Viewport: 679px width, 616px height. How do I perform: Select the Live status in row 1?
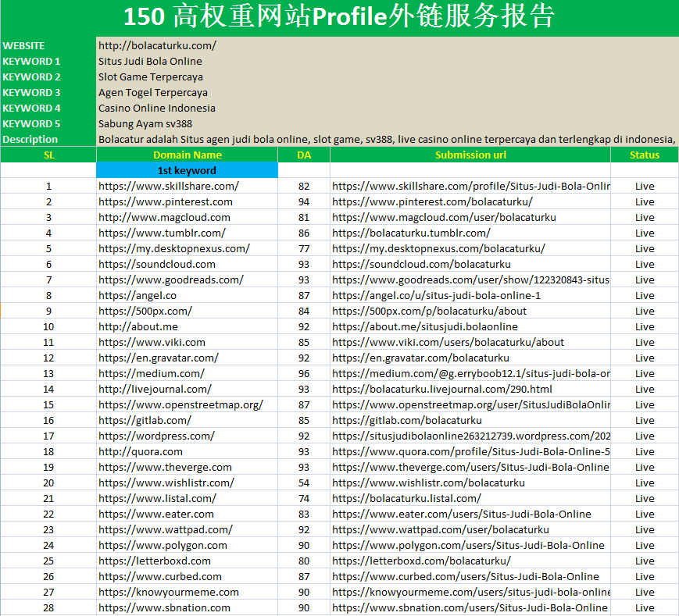point(645,186)
